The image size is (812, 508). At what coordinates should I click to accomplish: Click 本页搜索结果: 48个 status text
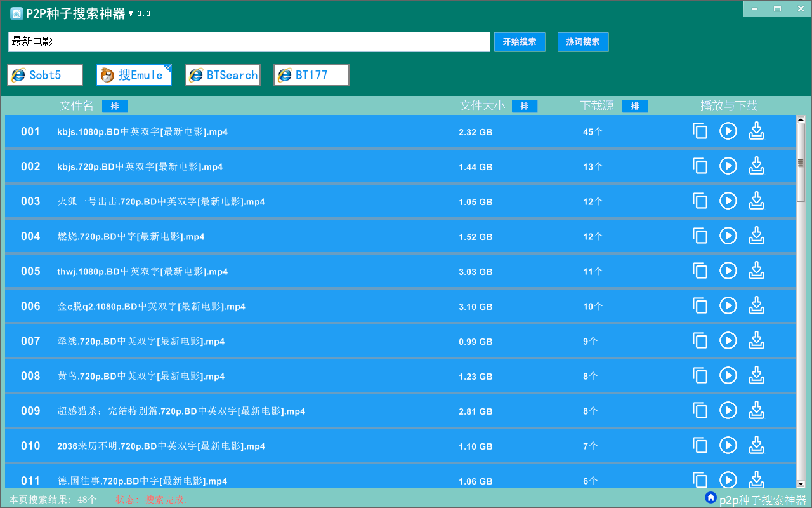coord(53,500)
